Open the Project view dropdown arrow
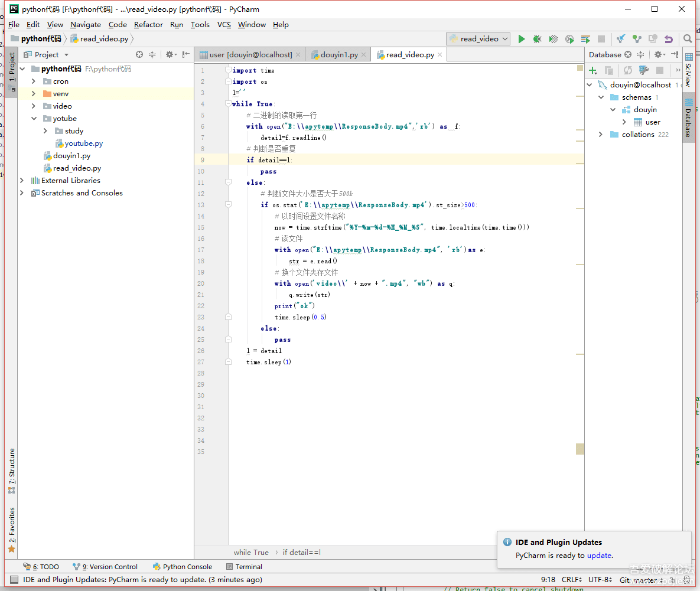700x591 pixels. (x=67, y=55)
